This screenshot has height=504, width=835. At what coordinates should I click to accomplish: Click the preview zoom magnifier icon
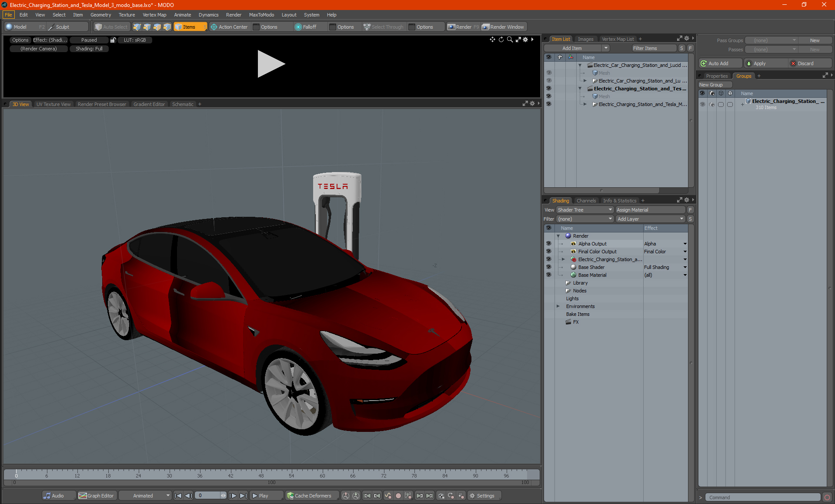[510, 40]
